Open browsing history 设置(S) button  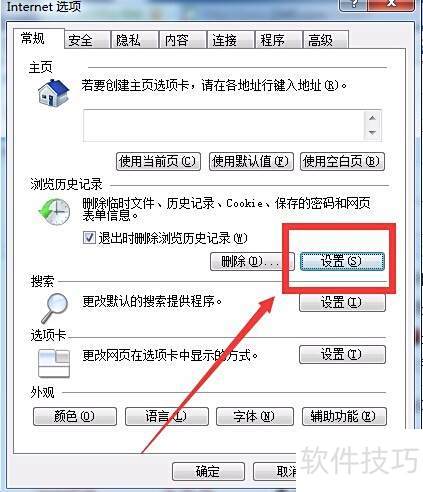[342, 261]
